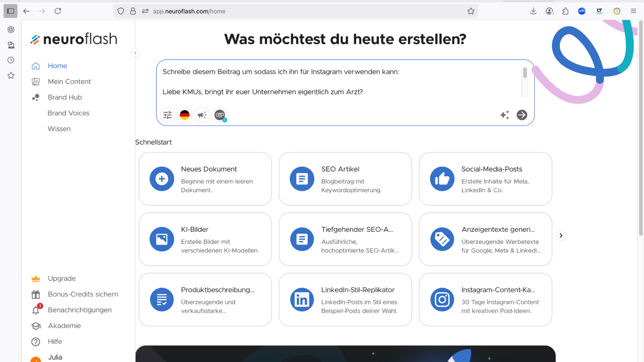The width and height of the screenshot is (644, 362).
Task: Open Brand Voices submenu item
Action: (68, 113)
